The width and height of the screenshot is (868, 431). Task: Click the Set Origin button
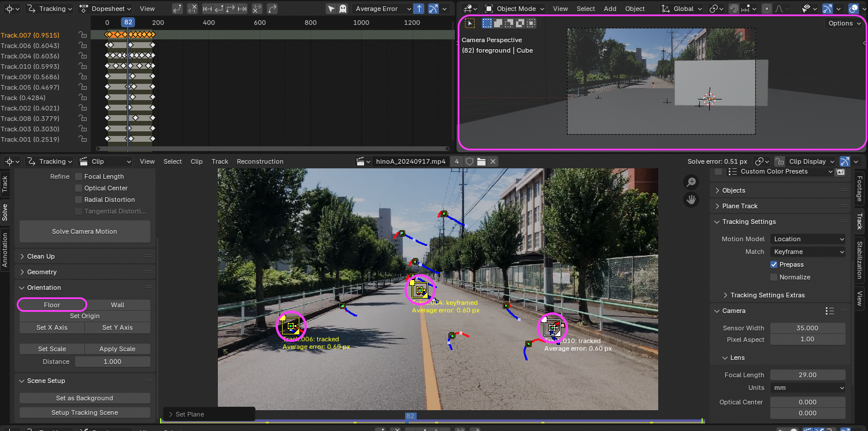[x=84, y=316]
